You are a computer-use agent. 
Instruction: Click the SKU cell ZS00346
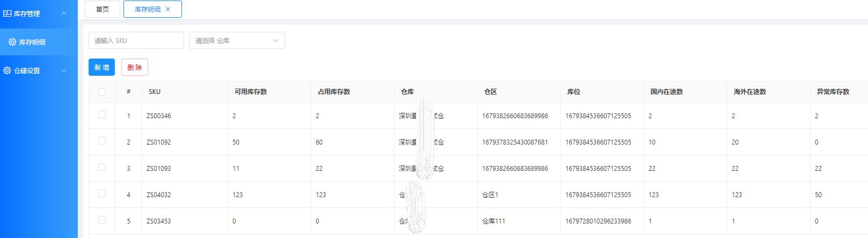(x=159, y=116)
